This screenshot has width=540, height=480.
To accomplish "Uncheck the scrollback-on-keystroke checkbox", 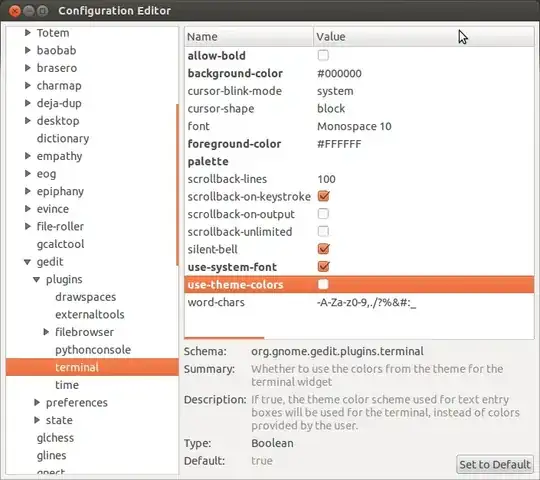I will [x=323, y=196].
